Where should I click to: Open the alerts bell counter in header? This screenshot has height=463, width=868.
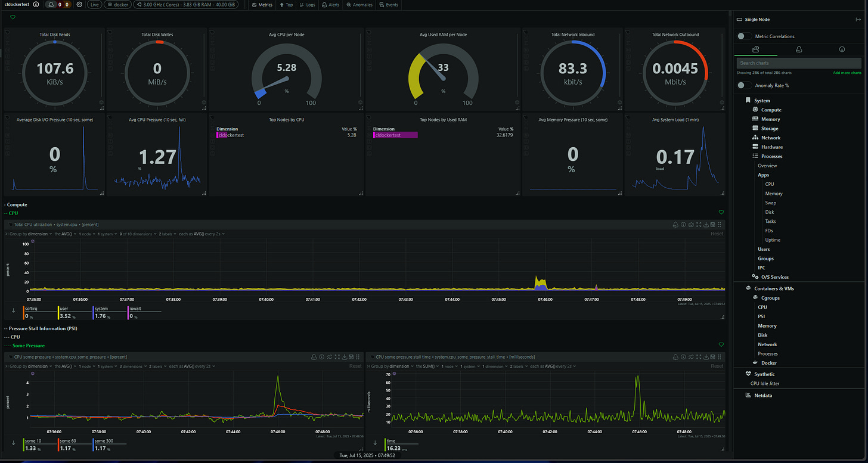pos(58,4)
